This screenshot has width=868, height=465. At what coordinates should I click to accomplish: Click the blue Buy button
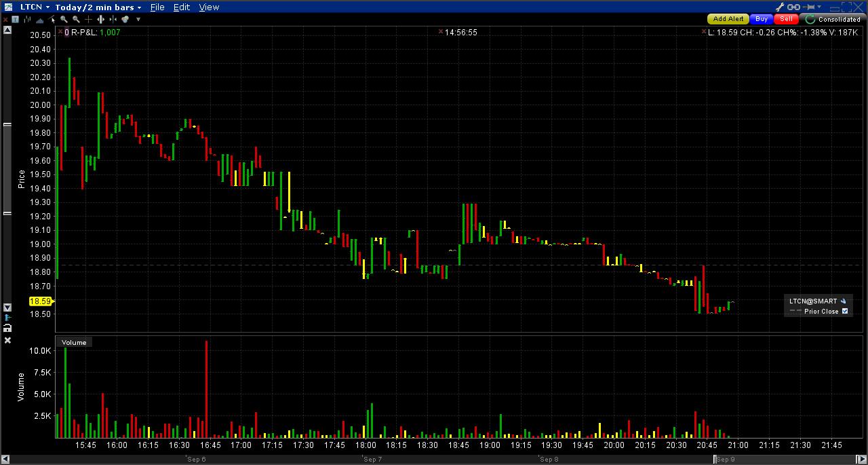762,19
